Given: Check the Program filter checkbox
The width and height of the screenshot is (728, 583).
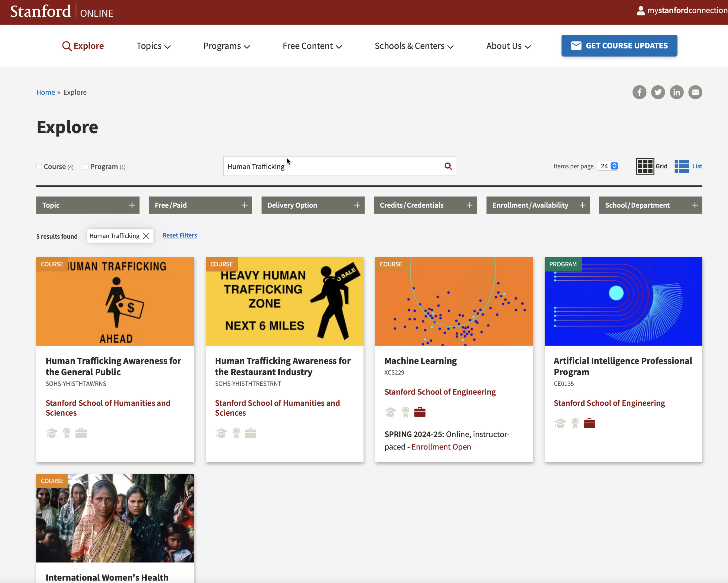Looking at the screenshot, I should (x=86, y=167).
